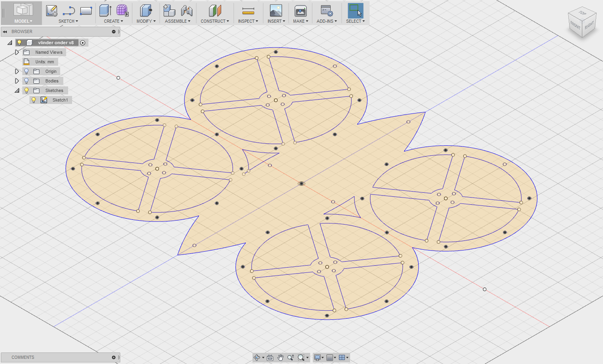The height and width of the screenshot is (364, 603).
Task: Open the Display Settings dropdown arrow
Action: click(323, 358)
